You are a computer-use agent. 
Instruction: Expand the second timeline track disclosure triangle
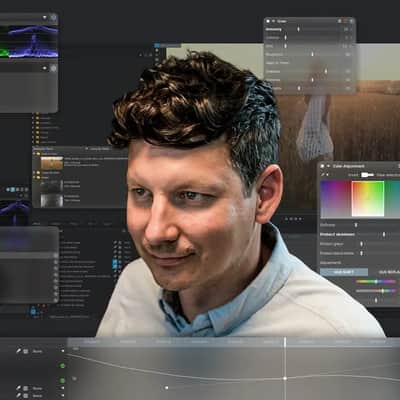coord(63,388)
